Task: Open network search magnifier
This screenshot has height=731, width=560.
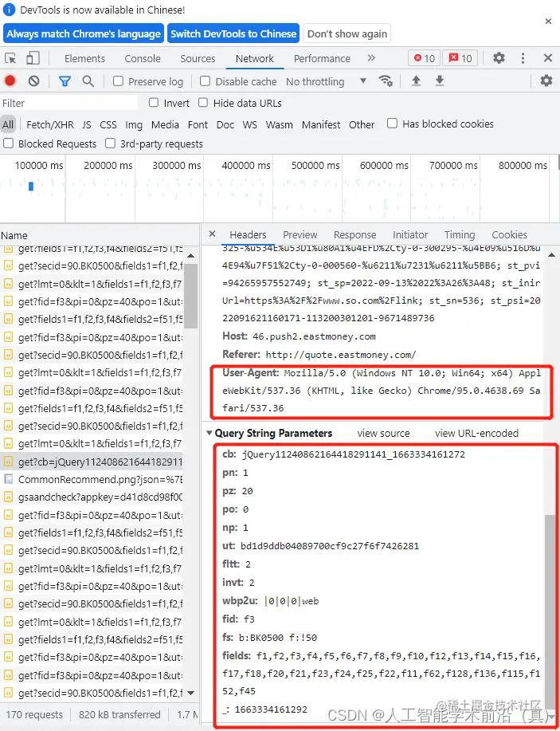Action: [88, 81]
